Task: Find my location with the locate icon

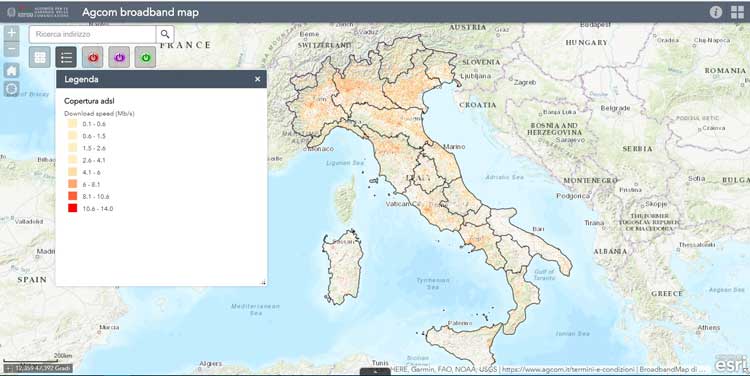Action: point(11,89)
